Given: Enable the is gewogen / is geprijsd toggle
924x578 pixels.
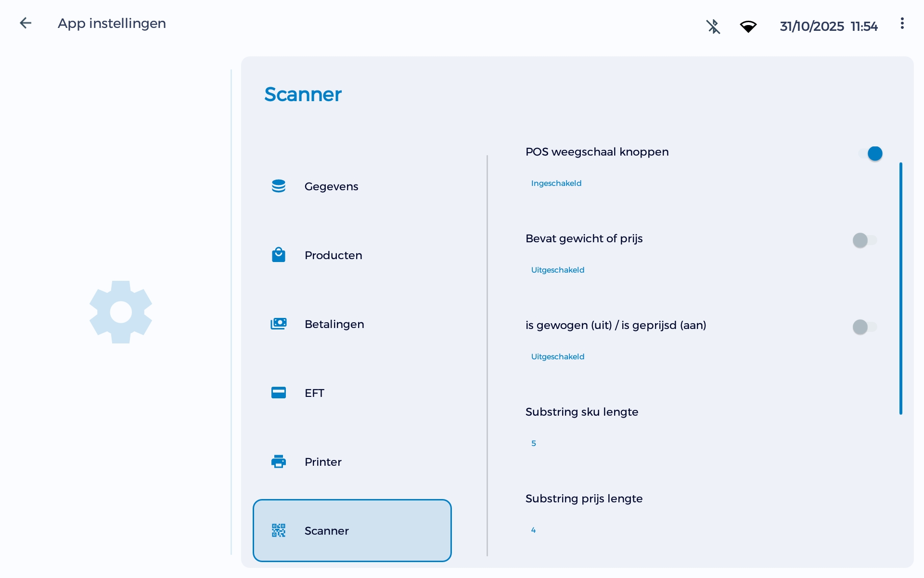Looking at the screenshot, I should pyautogui.click(x=864, y=327).
